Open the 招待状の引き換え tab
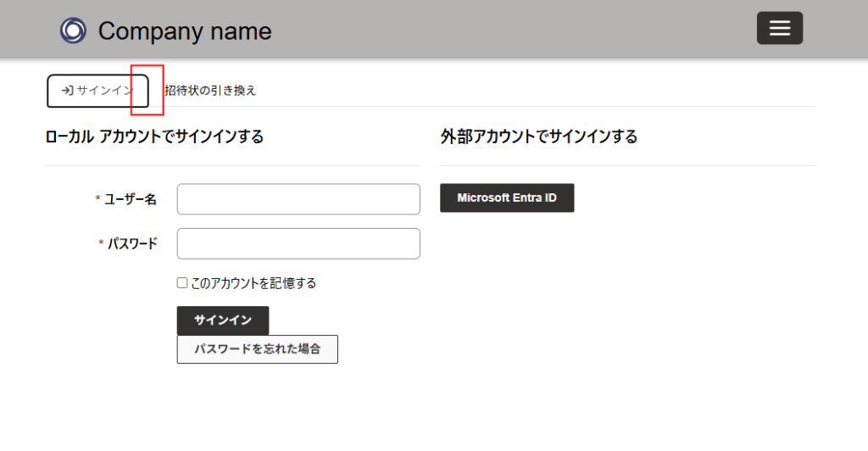868x451 pixels. click(x=210, y=91)
